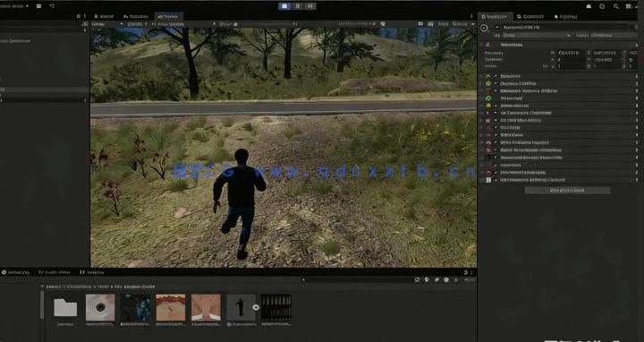This screenshot has width=644, height=342.
Task: Click the blue Play button in top toolbar
Action: (284, 6)
